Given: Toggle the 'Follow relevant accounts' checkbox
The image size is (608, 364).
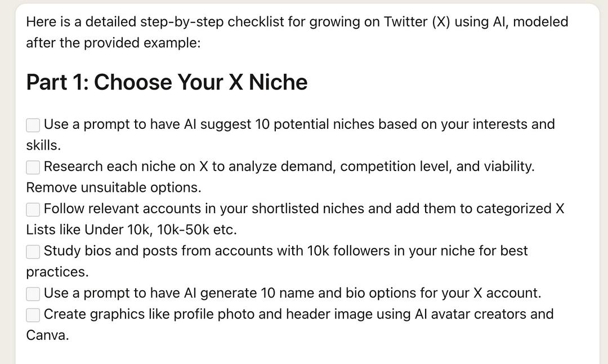Looking at the screenshot, I should (33, 209).
